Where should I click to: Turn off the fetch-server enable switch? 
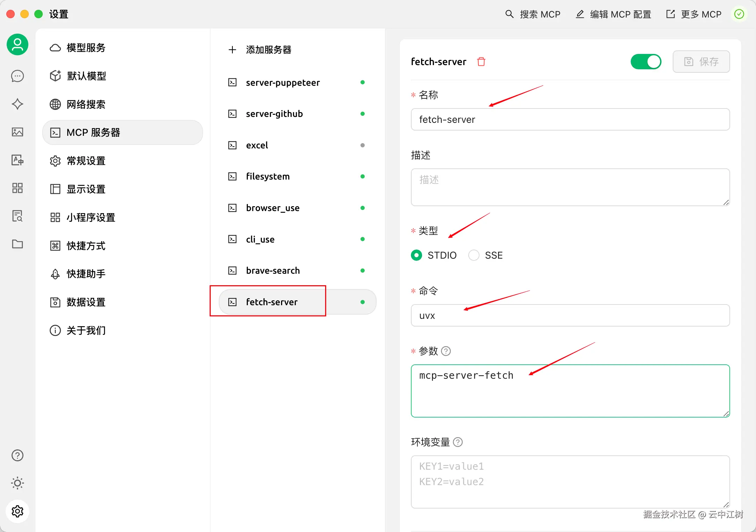tap(646, 62)
